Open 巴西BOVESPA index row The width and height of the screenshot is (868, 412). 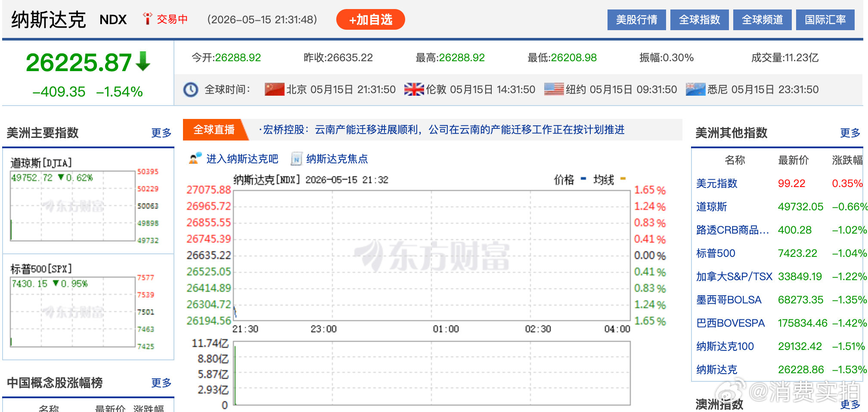731,323
